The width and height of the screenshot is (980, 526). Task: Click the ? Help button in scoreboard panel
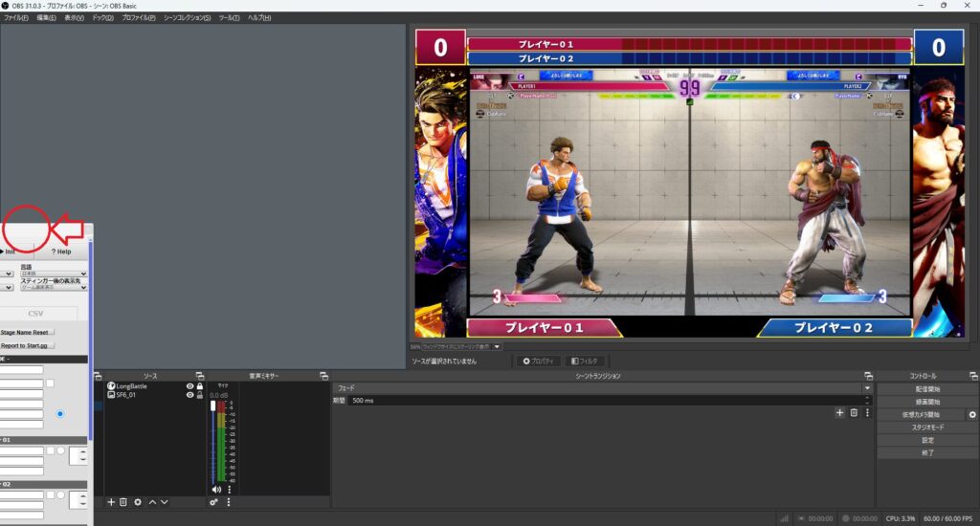tap(61, 252)
